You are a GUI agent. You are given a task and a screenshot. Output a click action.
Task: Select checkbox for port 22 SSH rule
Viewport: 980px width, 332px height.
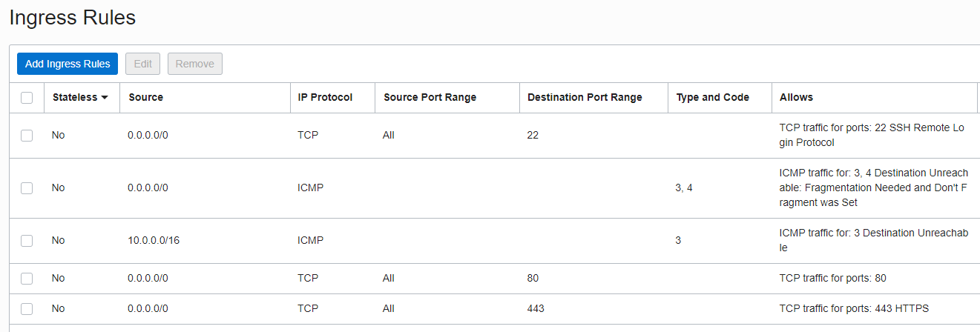pos(27,136)
